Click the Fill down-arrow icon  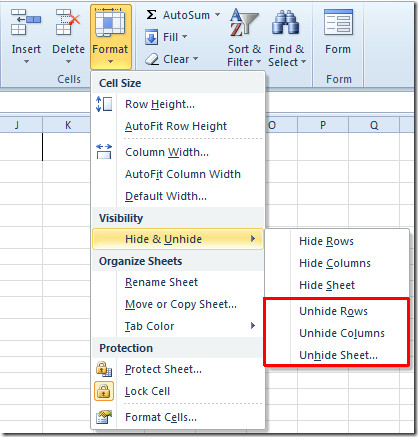(x=152, y=37)
